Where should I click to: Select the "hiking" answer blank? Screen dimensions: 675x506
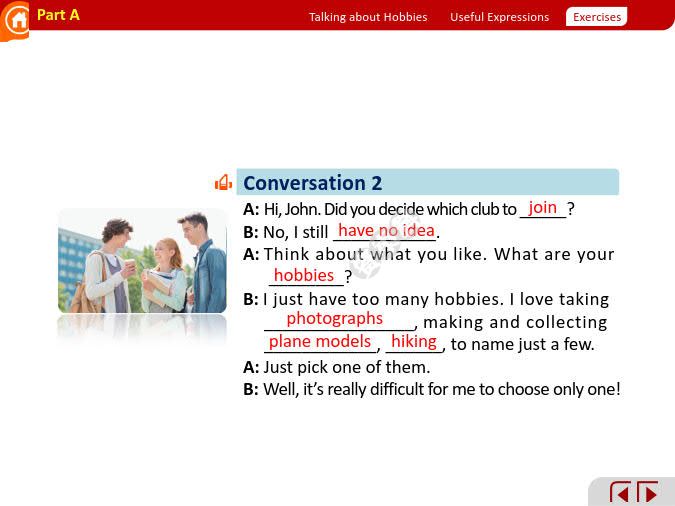[x=414, y=342]
